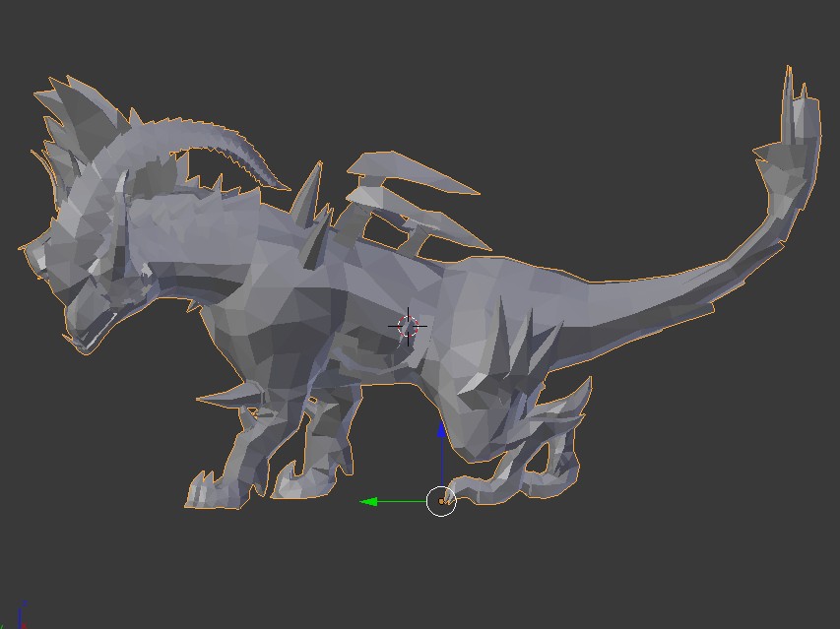This screenshot has width=840, height=629.
Task: Click the white object origin circle
Action: coord(441,503)
